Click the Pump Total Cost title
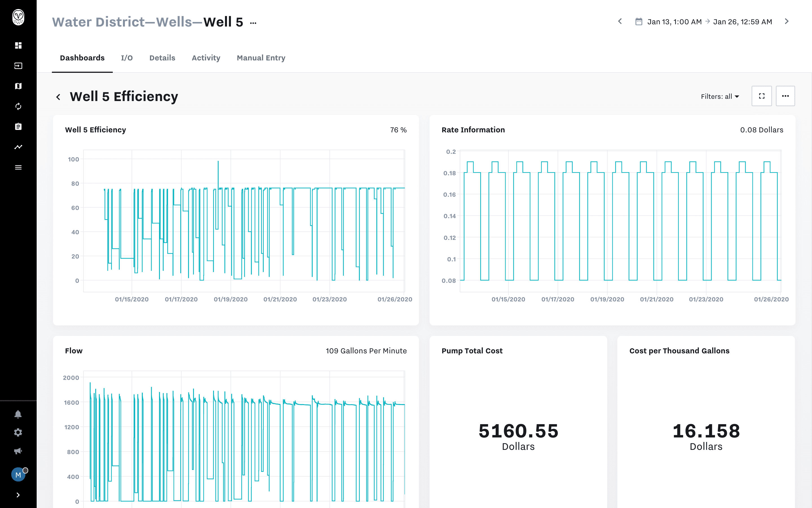812x508 pixels. (x=472, y=351)
